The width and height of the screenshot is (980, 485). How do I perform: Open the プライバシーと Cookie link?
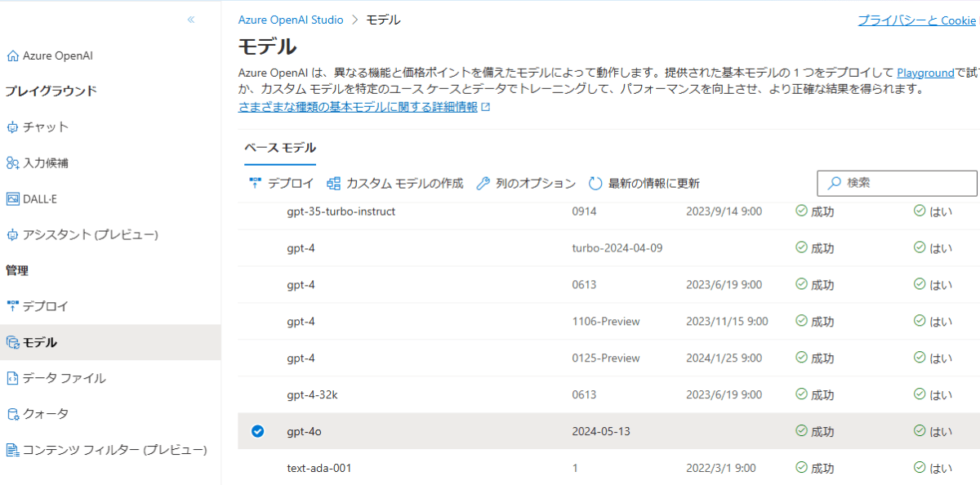point(916,20)
